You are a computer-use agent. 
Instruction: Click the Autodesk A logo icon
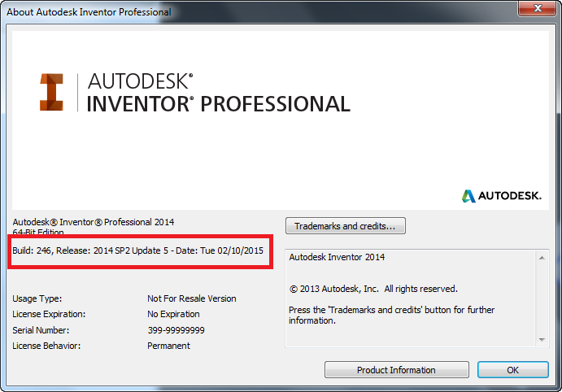(x=468, y=196)
